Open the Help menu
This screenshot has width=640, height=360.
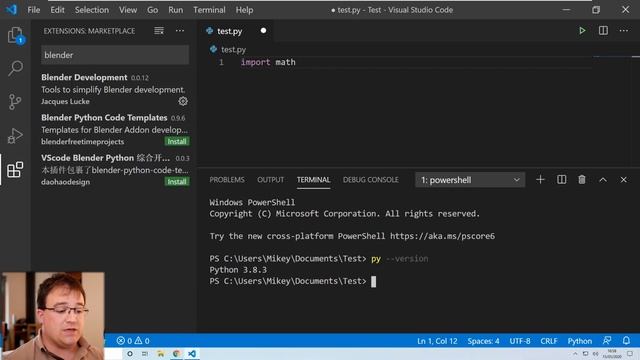point(244,10)
